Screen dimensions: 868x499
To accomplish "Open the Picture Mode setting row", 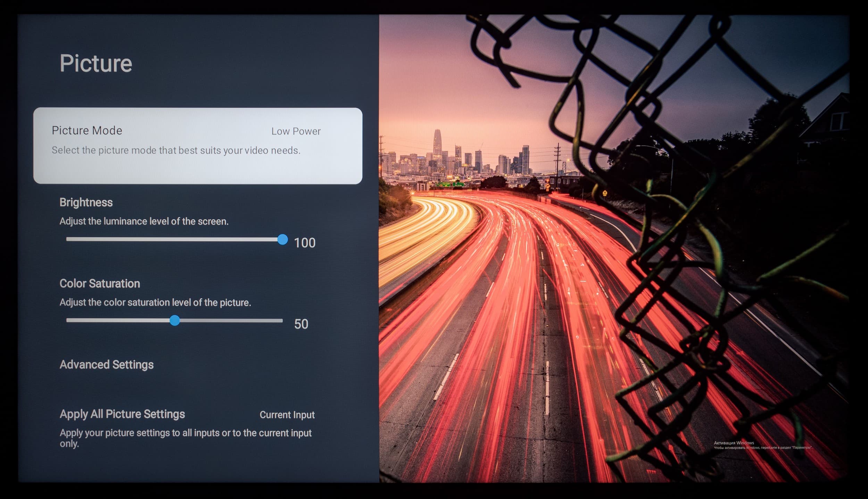I will (198, 145).
